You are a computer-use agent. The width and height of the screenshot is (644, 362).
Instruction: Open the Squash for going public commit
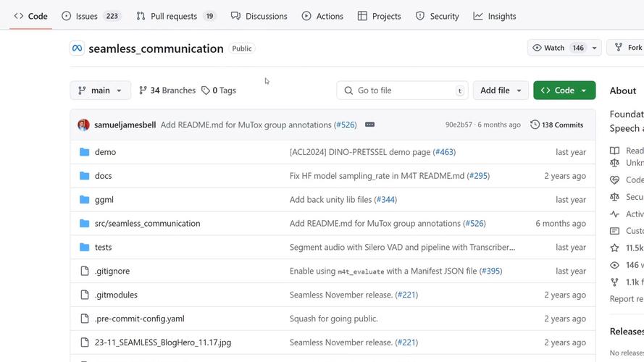[x=333, y=319]
